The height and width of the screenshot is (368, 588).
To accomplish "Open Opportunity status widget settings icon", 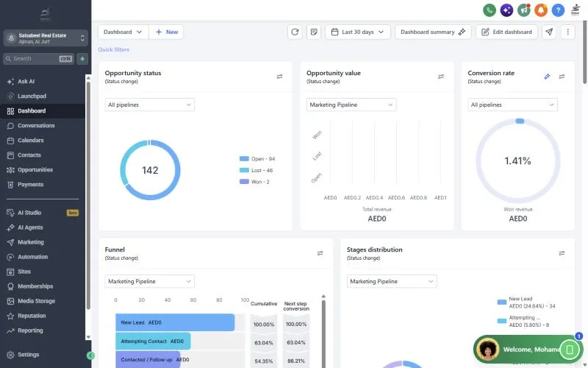I will tap(279, 77).
